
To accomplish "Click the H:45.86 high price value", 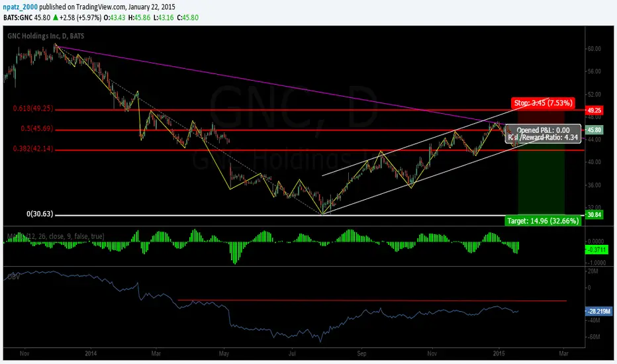I will (139, 18).
